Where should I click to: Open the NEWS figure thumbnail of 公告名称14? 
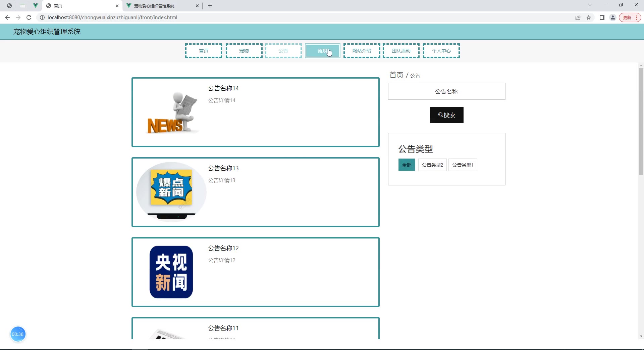[x=171, y=112]
